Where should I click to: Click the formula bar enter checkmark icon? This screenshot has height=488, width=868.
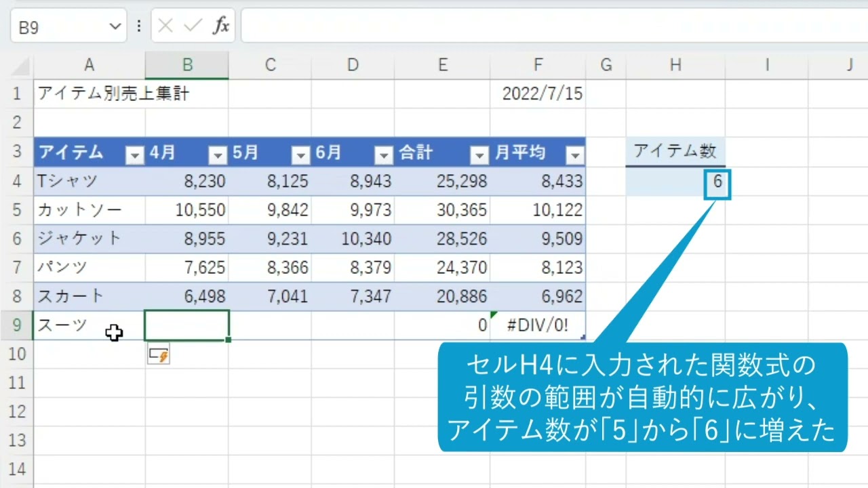(x=193, y=26)
